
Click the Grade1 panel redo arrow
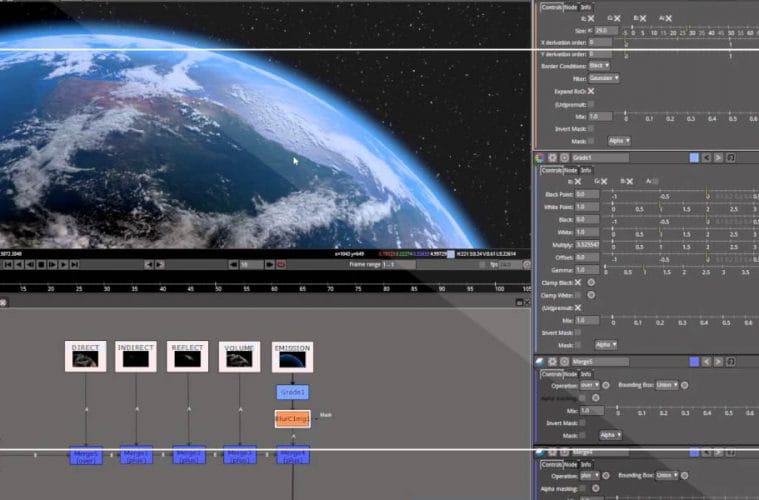click(x=720, y=158)
